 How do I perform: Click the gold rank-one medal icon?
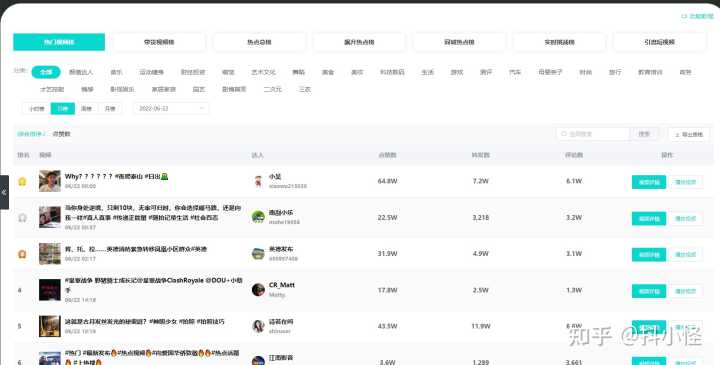click(x=22, y=181)
